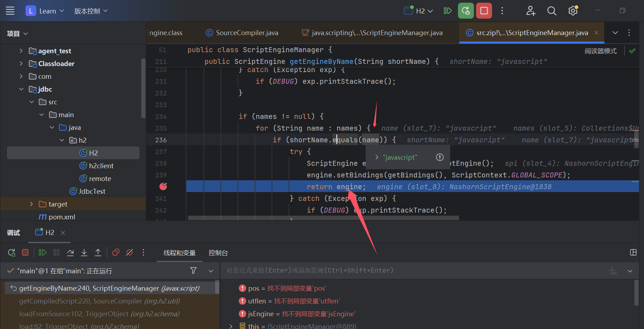The width and height of the screenshot is (644, 329).
Task: Collapse the src folder
Action: [x=32, y=102]
